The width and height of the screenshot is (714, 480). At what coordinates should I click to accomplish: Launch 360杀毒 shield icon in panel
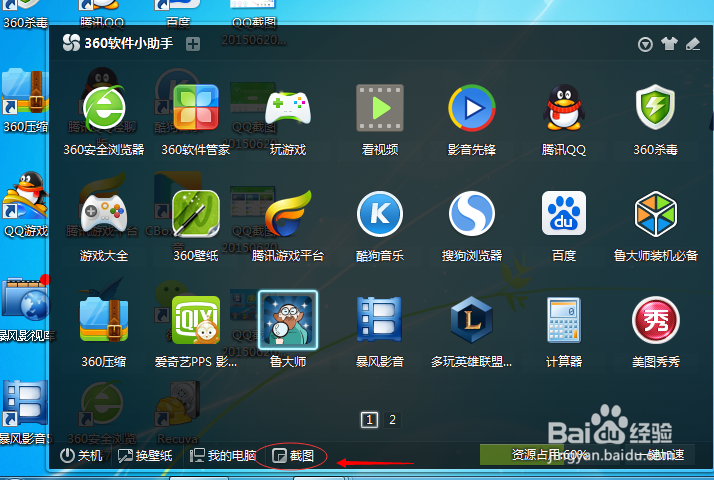pos(656,108)
